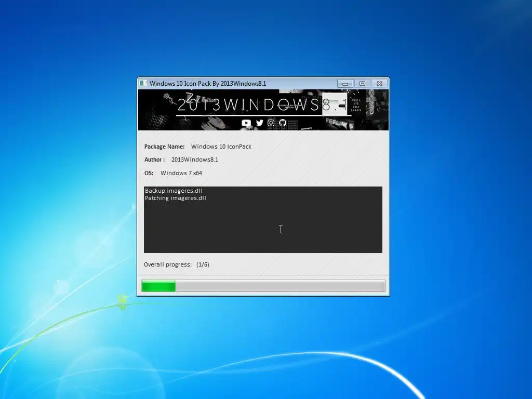Screen dimensions: 532x399
Task: Open the Instagram icon in the banner
Action: coord(271,123)
